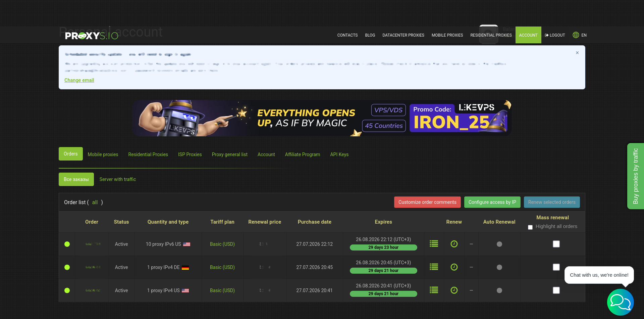Image resolution: width=644 pixels, height=319 pixels.
Task: Select the Все заказы sub-tab
Action: 76,179
